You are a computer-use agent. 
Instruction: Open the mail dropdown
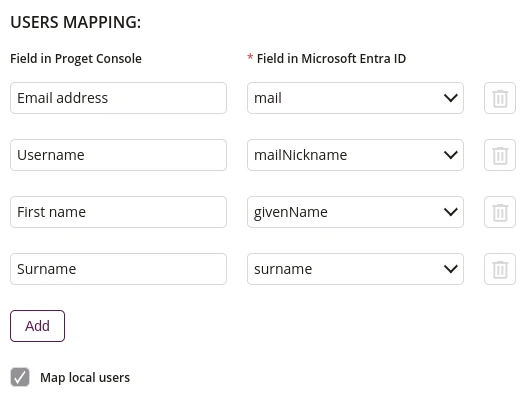(x=355, y=98)
